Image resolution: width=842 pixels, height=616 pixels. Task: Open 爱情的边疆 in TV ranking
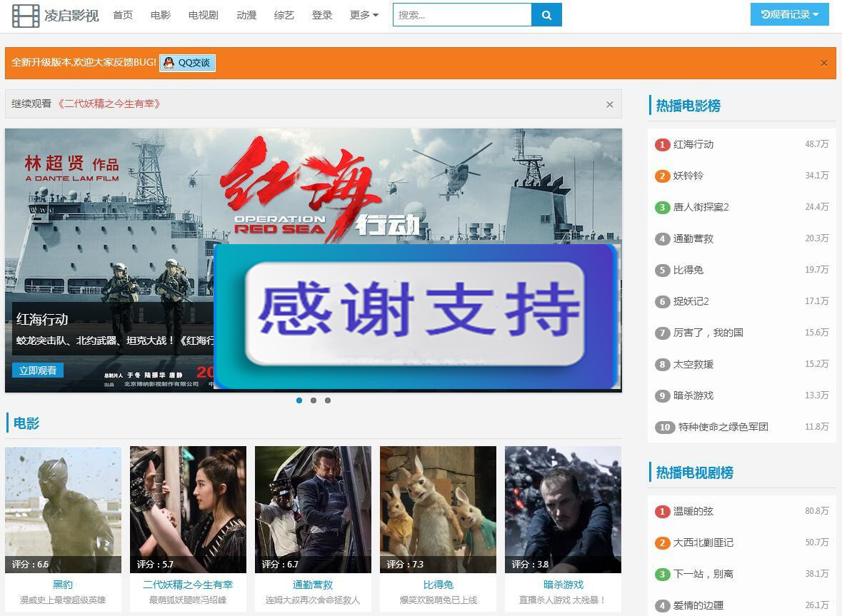[698, 605]
